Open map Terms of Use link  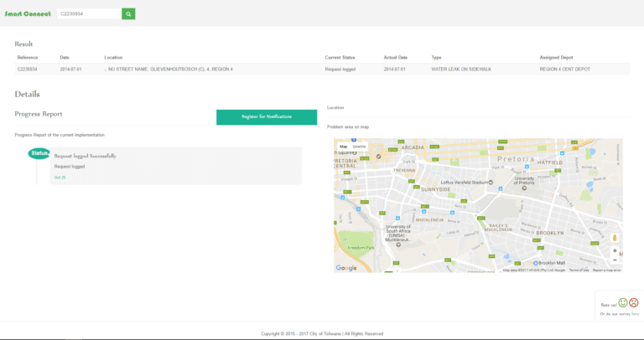(579, 270)
